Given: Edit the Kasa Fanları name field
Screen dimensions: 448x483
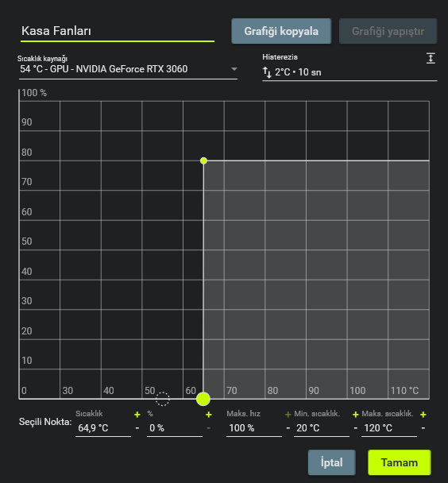Looking at the screenshot, I should pos(118,31).
